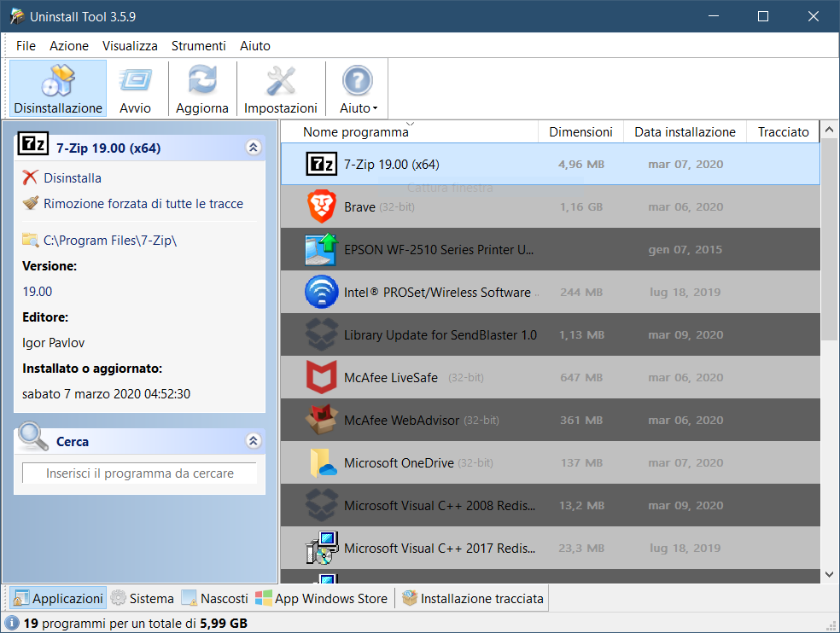This screenshot has width=840, height=633.
Task: Click the Disinstalla link
Action: (73, 178)
